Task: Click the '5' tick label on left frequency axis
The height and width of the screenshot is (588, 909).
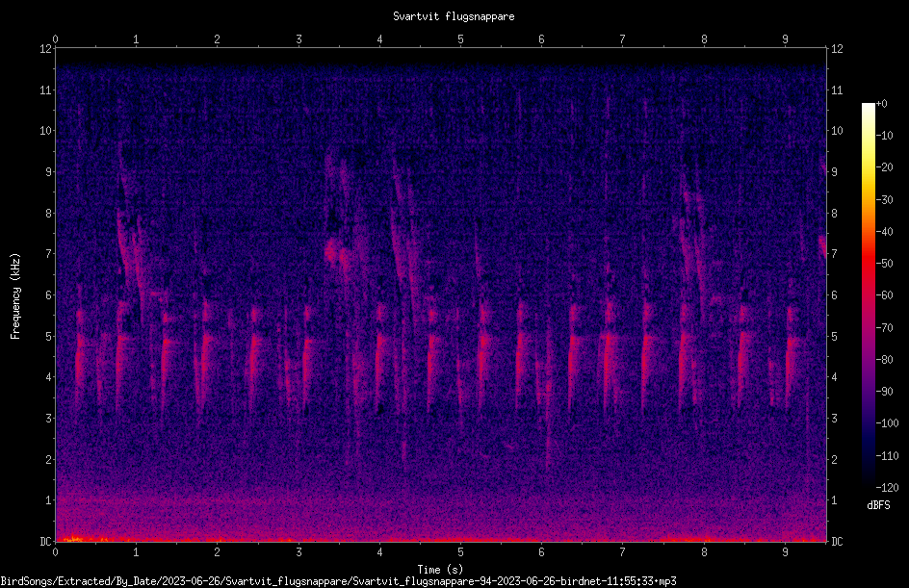Action: pyautogui.click(x=49, y=336)
